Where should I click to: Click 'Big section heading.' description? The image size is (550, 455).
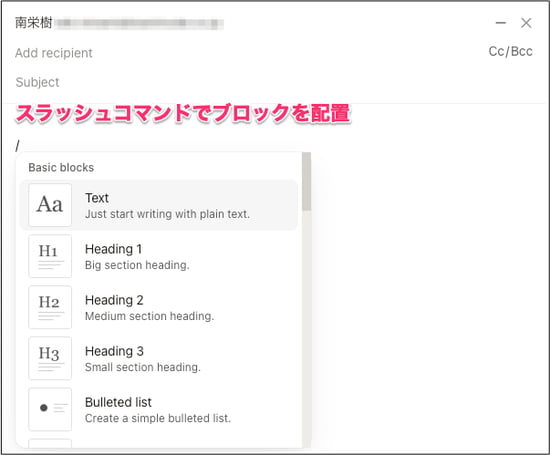pyautogui.click(x=137, y=265)
